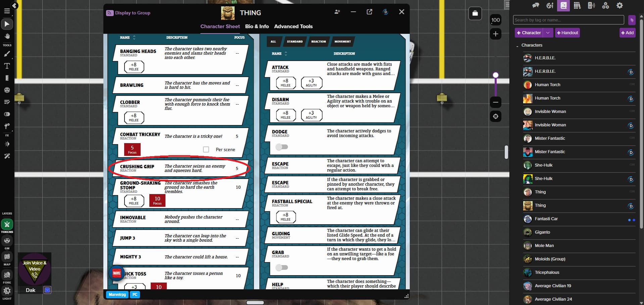
Task: Click the journal panel vertical scrollbar handle
Action: tap(641, 124)
